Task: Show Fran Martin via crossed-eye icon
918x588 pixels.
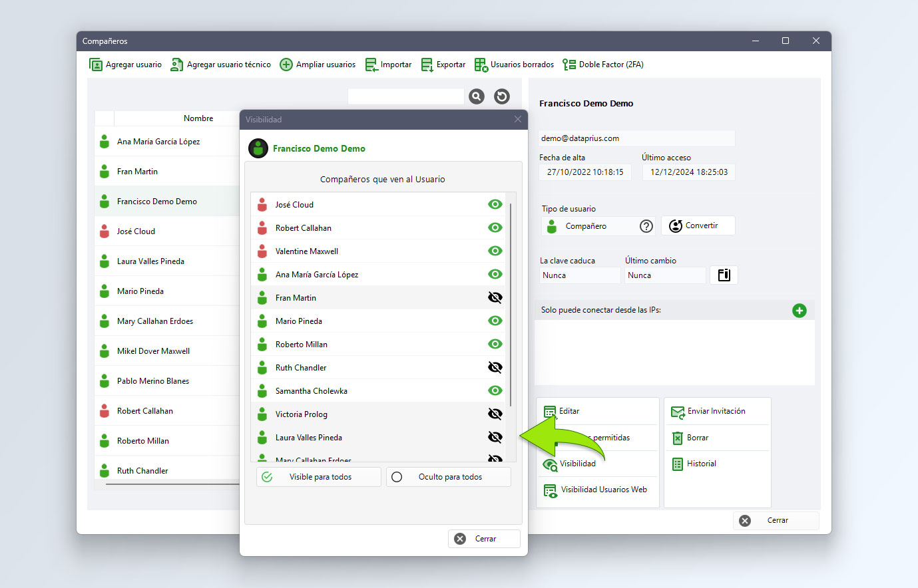Action: pyautogui.click(x=495, y=297)
